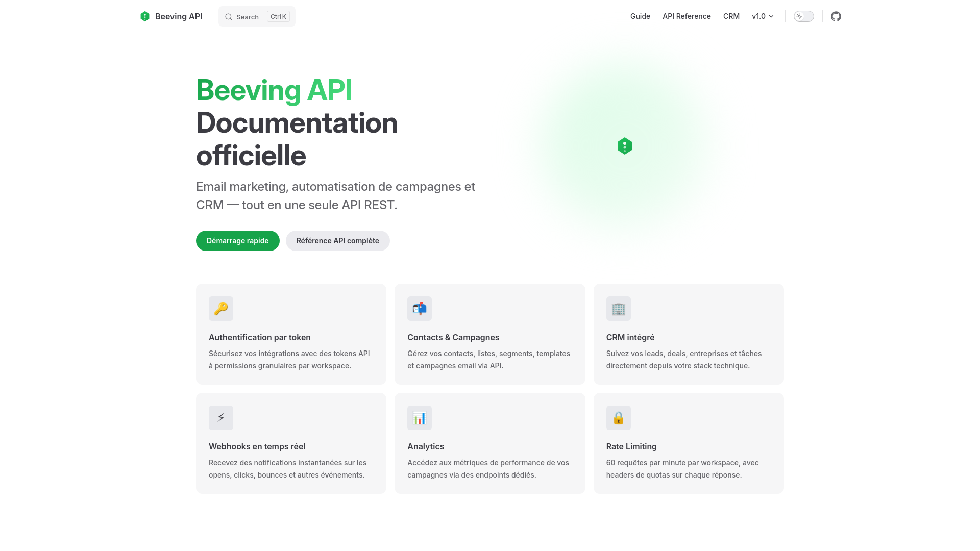The image size is (980, 551).
Task: Click the mailbox icon on Contacts & Campagnes
Action: point(420,309)
